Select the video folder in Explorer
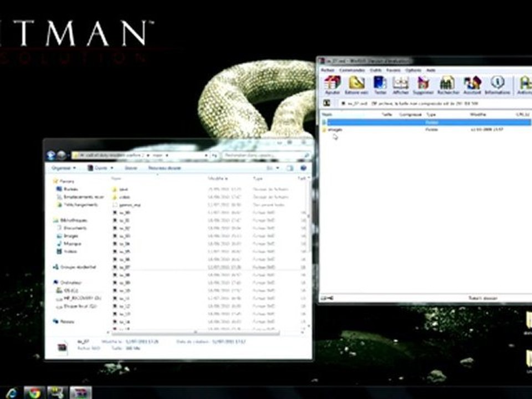532x399 pixels. tap(121, 197)
